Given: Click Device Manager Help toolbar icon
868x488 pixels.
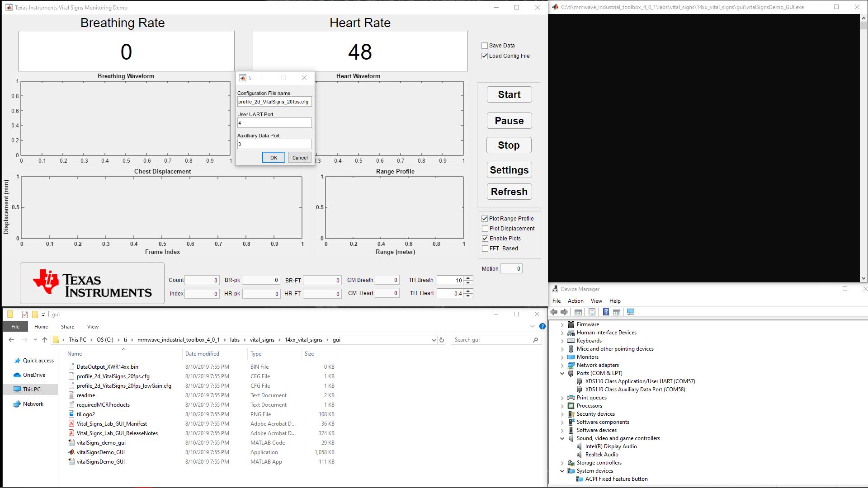Looking at the screenshot, I should tap(606, 312).
